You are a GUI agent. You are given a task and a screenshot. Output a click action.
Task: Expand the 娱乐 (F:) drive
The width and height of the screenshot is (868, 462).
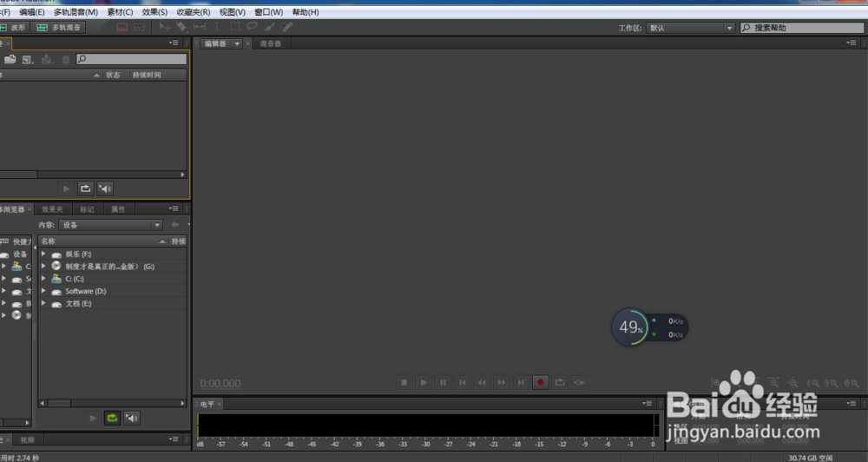[43, 254]
